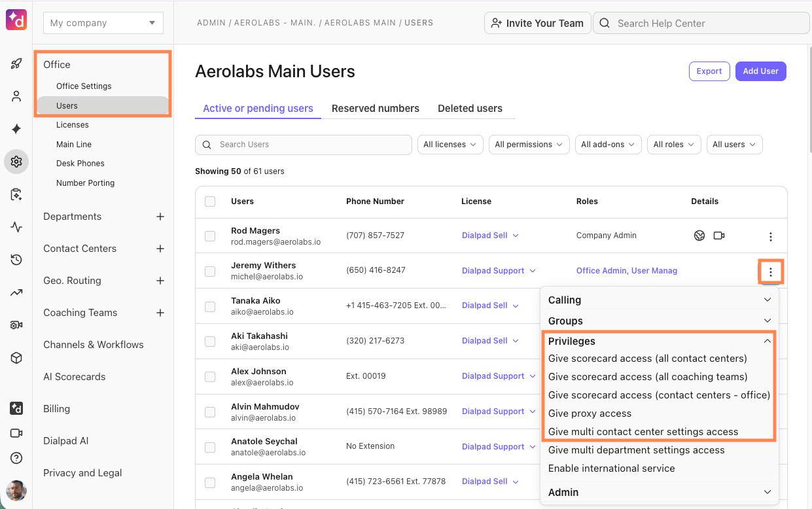Image resolution: width=812 pixels, height=509 pixels.
Task: Open the All licenses filter
Action: 450,145
